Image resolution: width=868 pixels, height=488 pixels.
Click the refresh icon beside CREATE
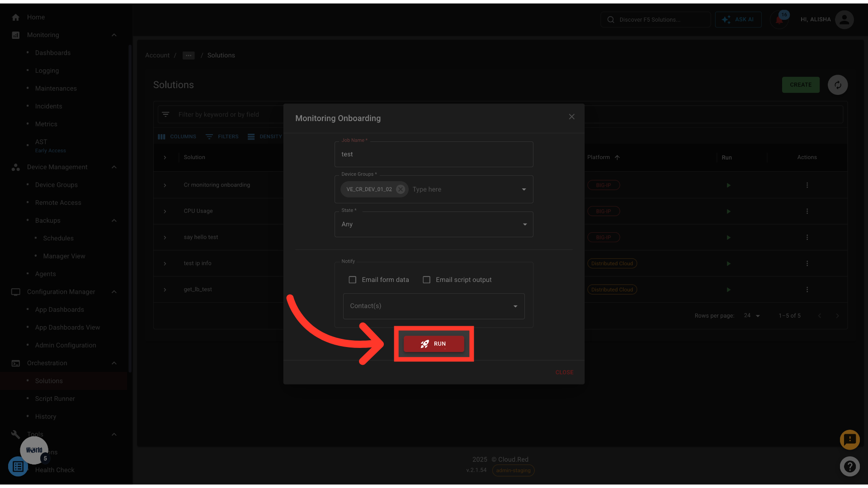pyautogui.click(x=837, y=85)
